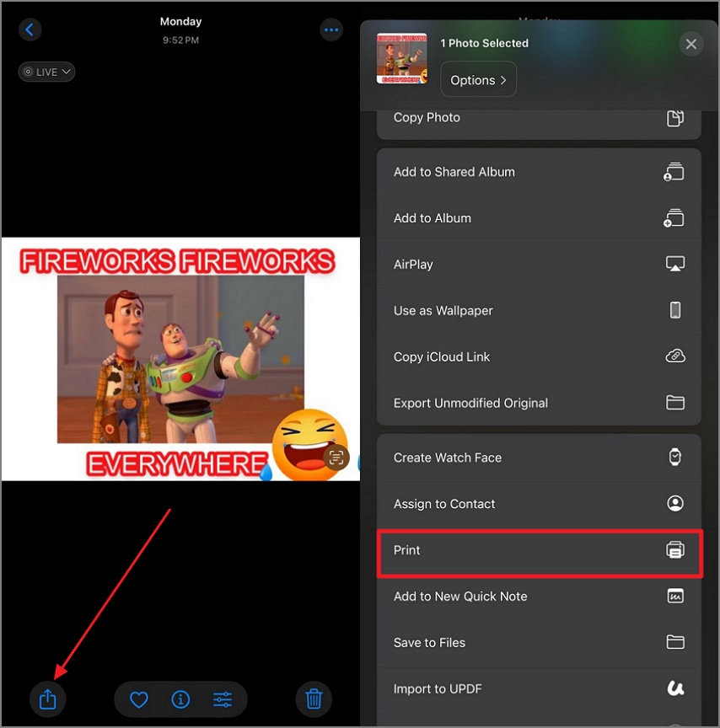Choose Use as Wallpaper
Viewport: 720px width, 728px height.
[539, 311]
